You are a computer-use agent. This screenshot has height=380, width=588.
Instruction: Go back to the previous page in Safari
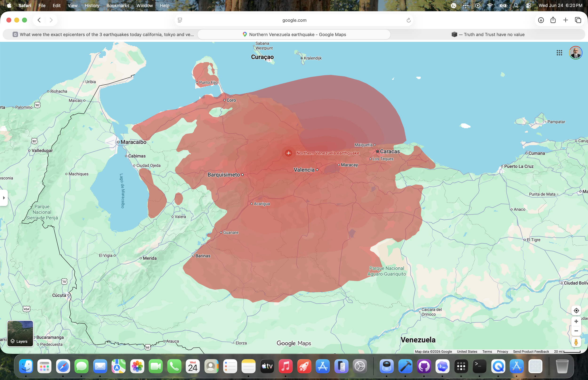click(x=39, y=20)
